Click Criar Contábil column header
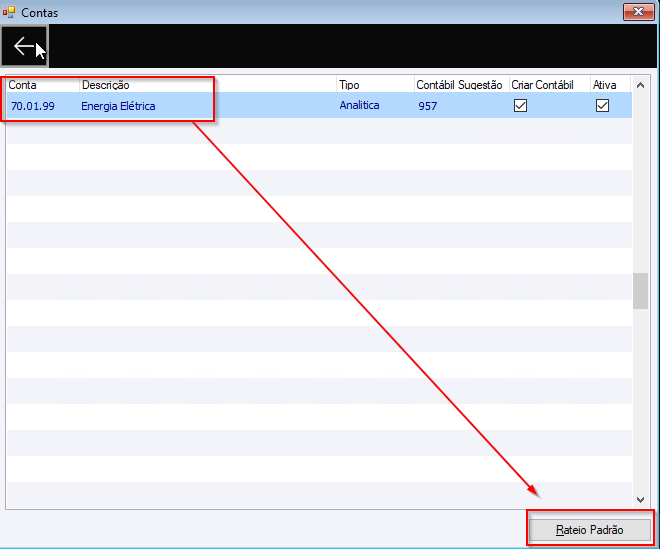The height and width of the screenshot is (549, 660). (549, 85)
